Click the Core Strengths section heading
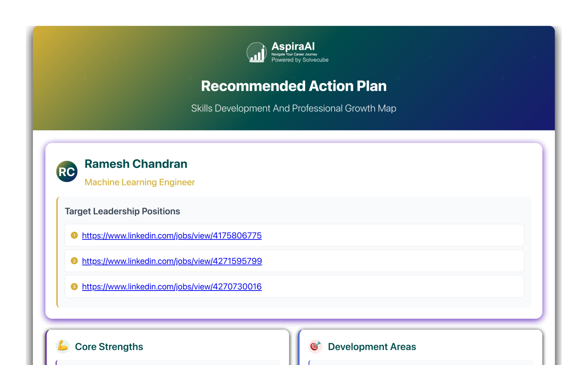The image size is (588, 365). 109,347
